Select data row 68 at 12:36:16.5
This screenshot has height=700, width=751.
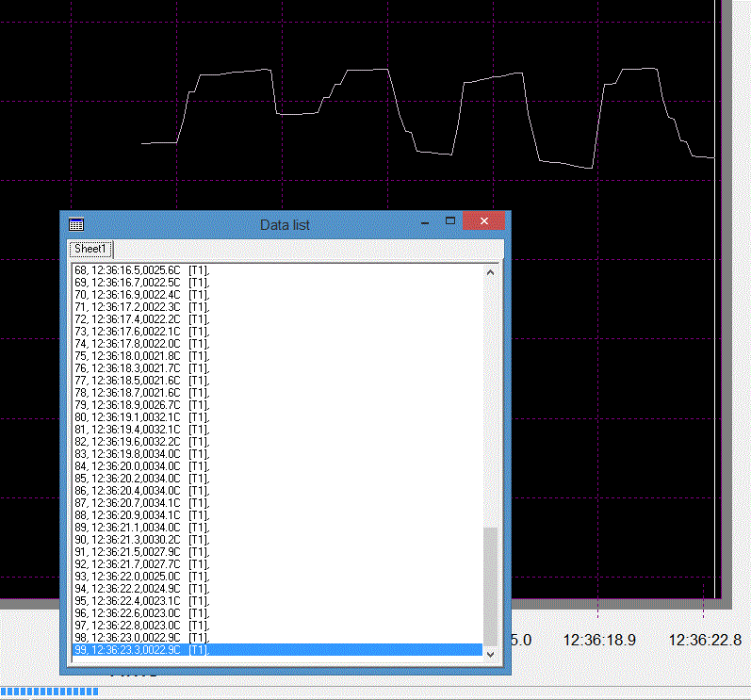coord(277,270)
